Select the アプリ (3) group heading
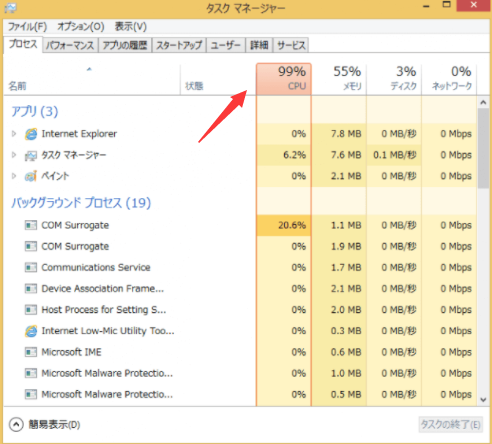Image resolution: width=492 pixels, height=444 pixels. 35,111
